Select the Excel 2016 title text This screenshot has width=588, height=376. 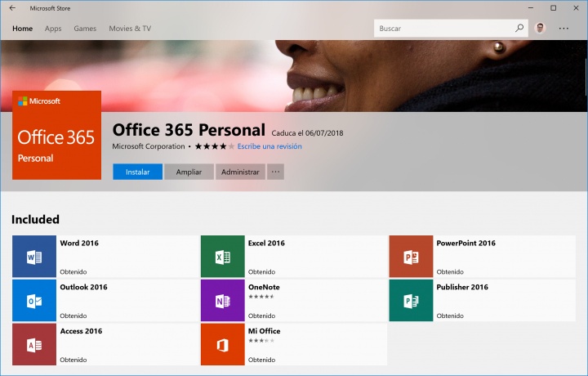point(266,243)
